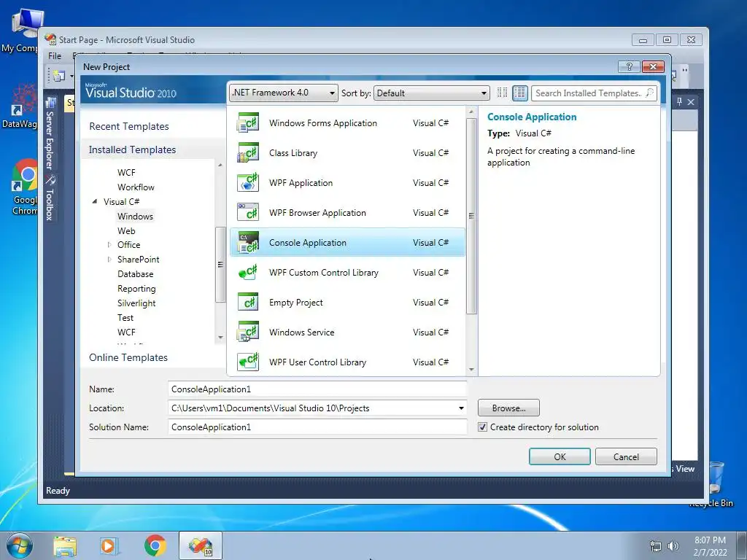Open Google Chrome from the taskbar
This screenshot has width=747, height=560.
(x=155, y=546)
